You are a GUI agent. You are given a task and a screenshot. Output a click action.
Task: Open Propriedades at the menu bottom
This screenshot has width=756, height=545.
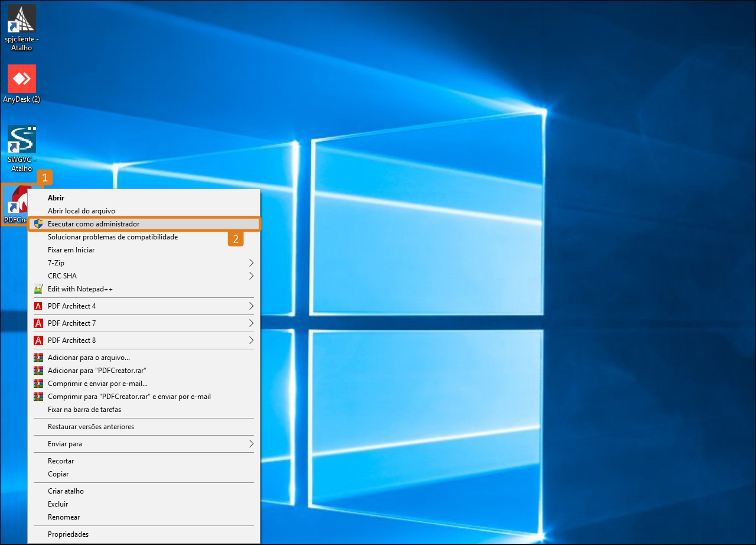pos(68,534)
